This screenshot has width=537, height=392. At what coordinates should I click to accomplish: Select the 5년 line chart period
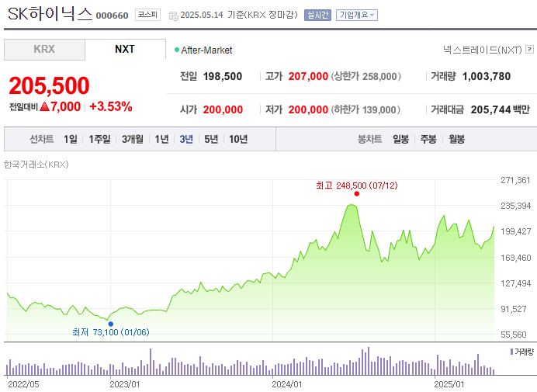point(211,139)
